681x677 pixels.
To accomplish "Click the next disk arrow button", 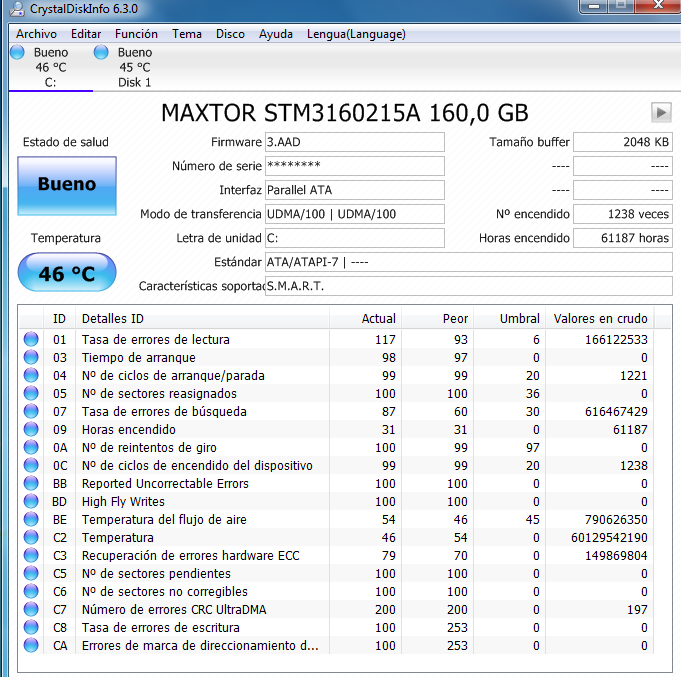I will coord(660,112).
